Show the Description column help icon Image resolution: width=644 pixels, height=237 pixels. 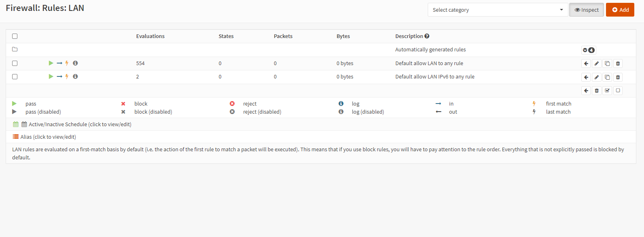pos(427,36)
